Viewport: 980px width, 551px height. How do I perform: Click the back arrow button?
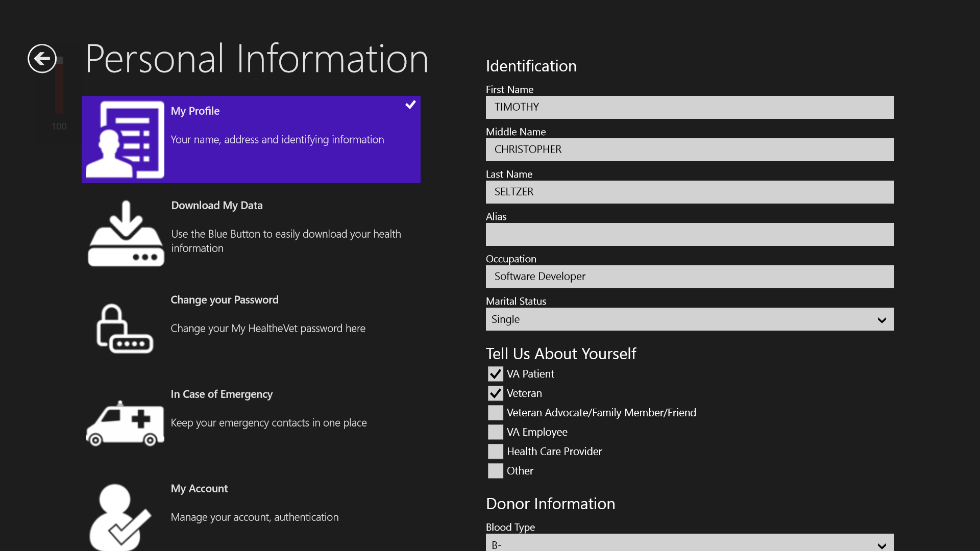click(42, 59)
